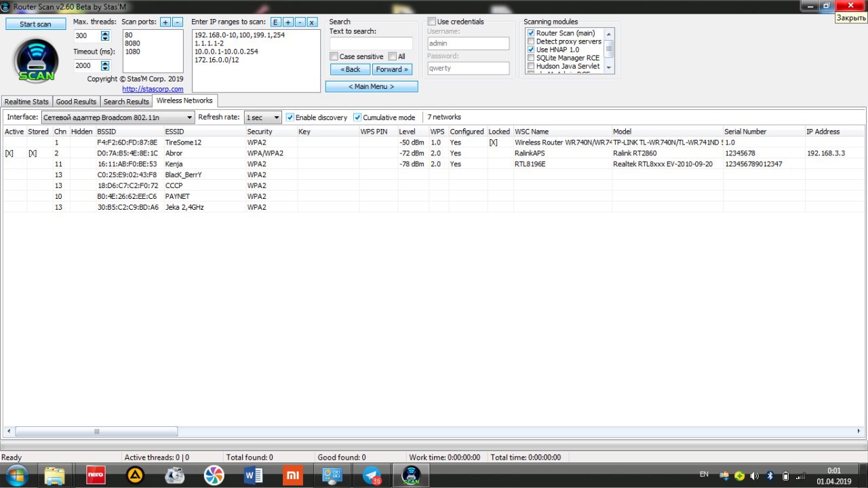
Task: Click volume speaker tray icon
Action: (755, 476)
